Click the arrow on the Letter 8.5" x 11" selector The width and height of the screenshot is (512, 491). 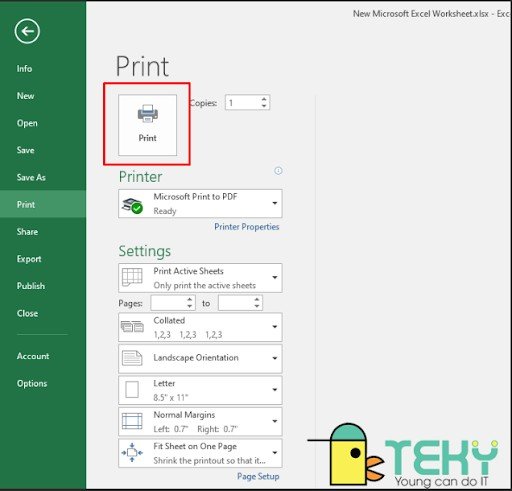[275, 390]
